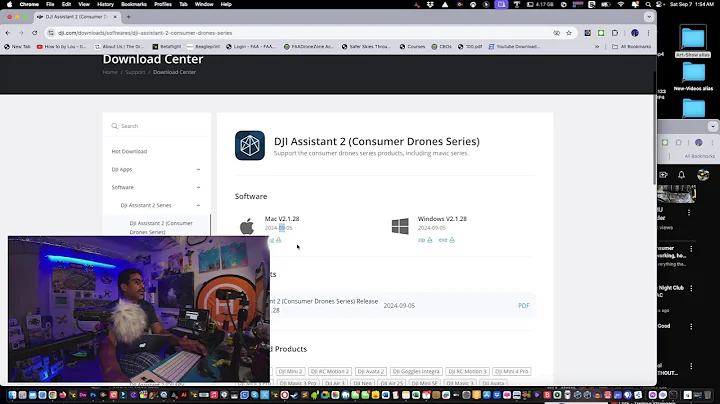
Task: Download the Windows zip file
Action: 425,240
